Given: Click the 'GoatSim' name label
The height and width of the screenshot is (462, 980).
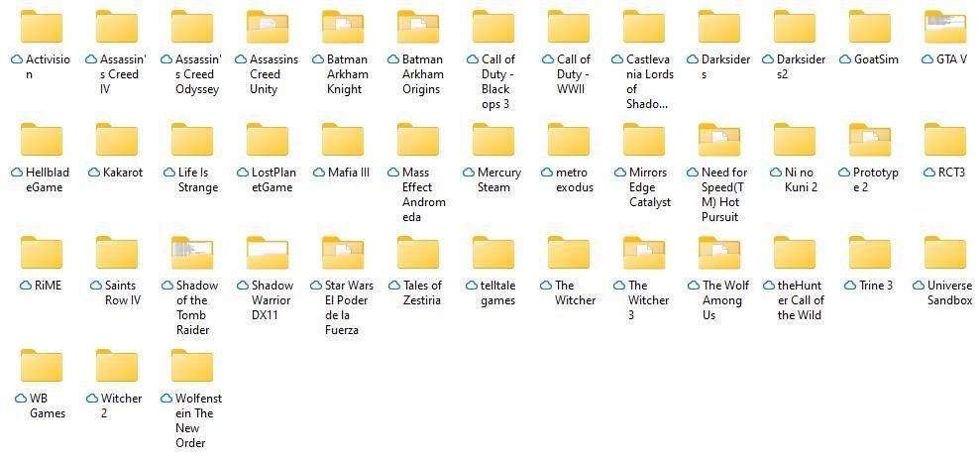Looking at the screenshot, I should 876,59.
